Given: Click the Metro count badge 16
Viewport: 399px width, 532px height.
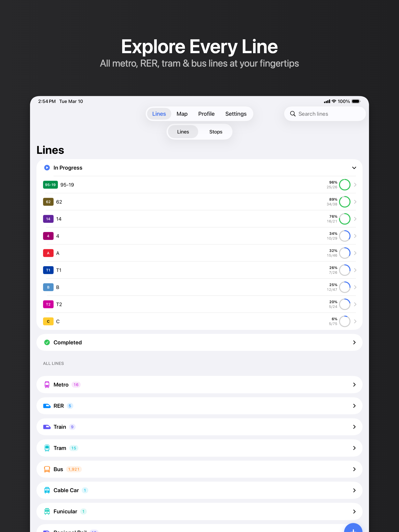Looking at the screenshot, I should click(x=76, y=385).
